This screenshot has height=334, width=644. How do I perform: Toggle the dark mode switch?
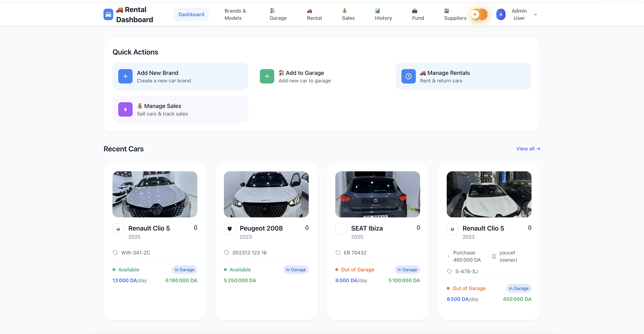[479, 14]
